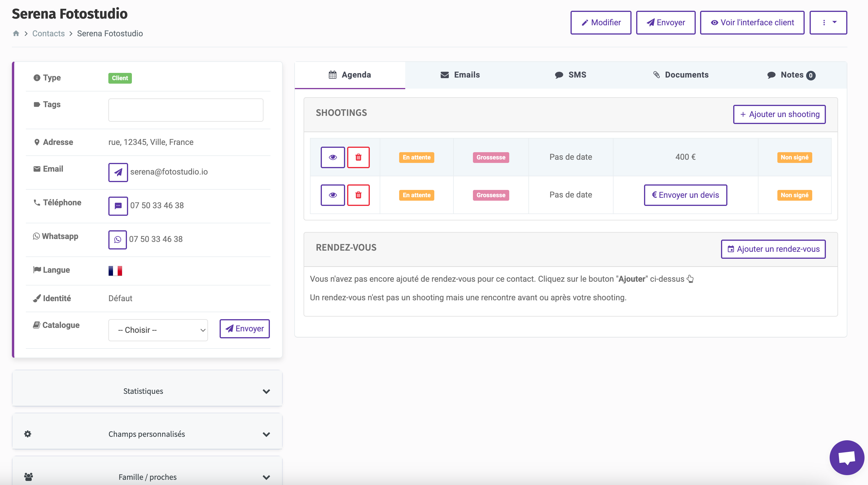Click the paper plane icon beside email address
This screenshot has width=868, height=485.
118,172
